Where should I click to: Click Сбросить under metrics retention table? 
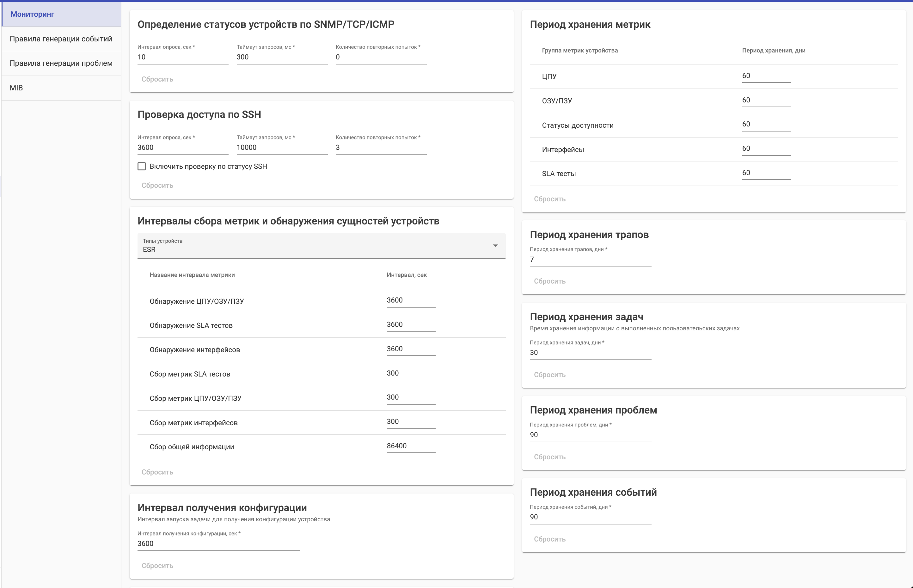(549, 199)
